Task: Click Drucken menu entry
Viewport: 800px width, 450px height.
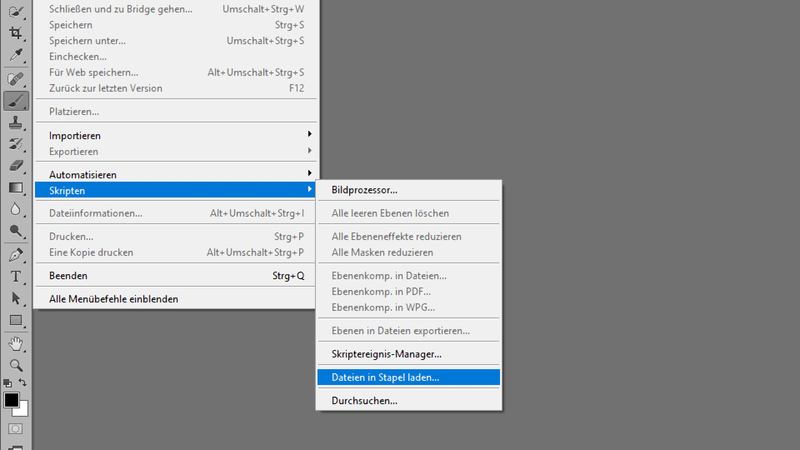Action: click(176, 236)
